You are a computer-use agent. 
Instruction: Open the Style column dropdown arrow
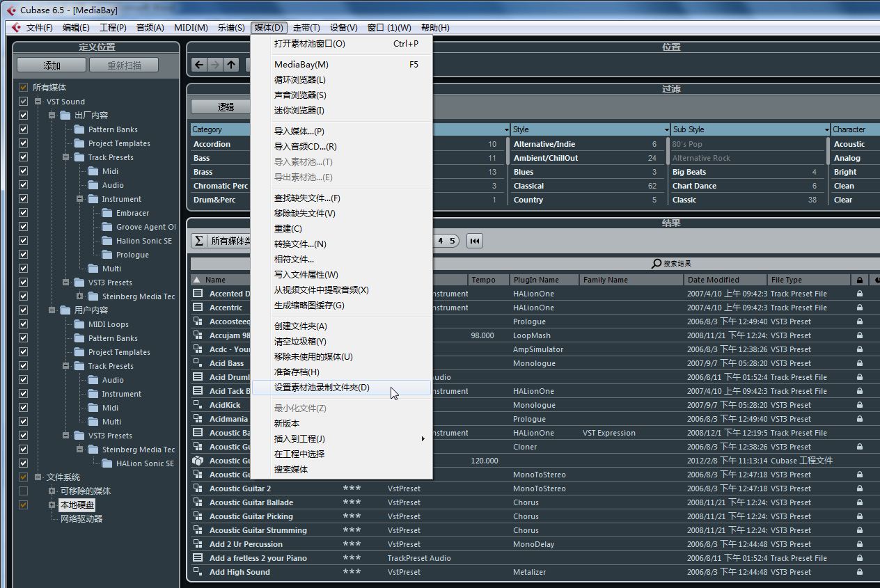(x=666, y=129)
